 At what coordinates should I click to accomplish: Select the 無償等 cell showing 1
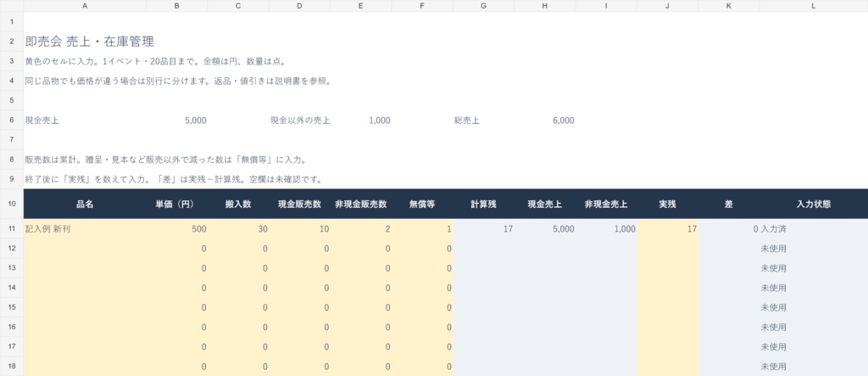tap(422, 228)
